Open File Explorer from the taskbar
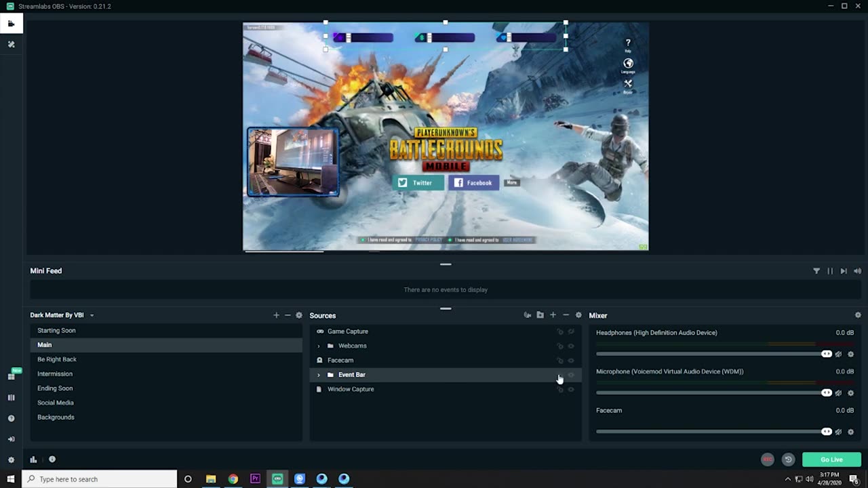 [211, 479]
